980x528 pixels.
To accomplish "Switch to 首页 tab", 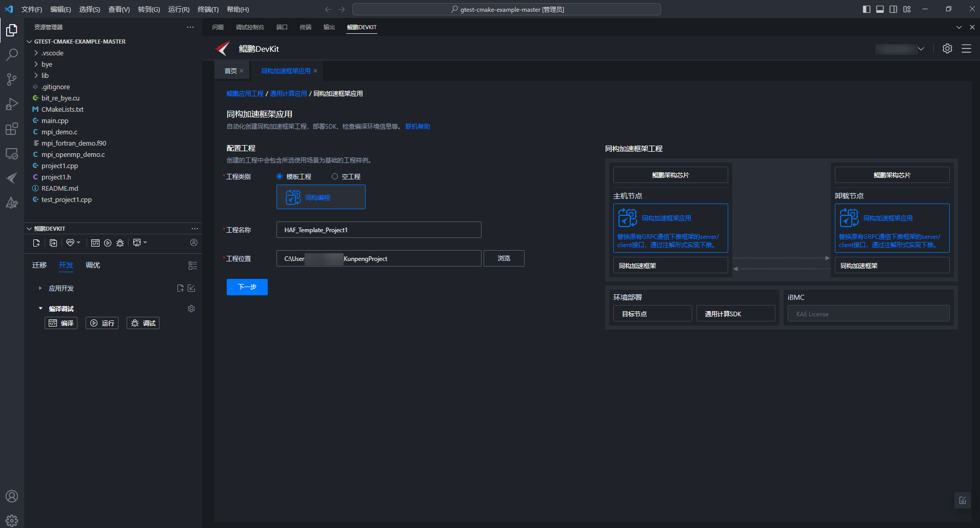I will pos(231,71).
